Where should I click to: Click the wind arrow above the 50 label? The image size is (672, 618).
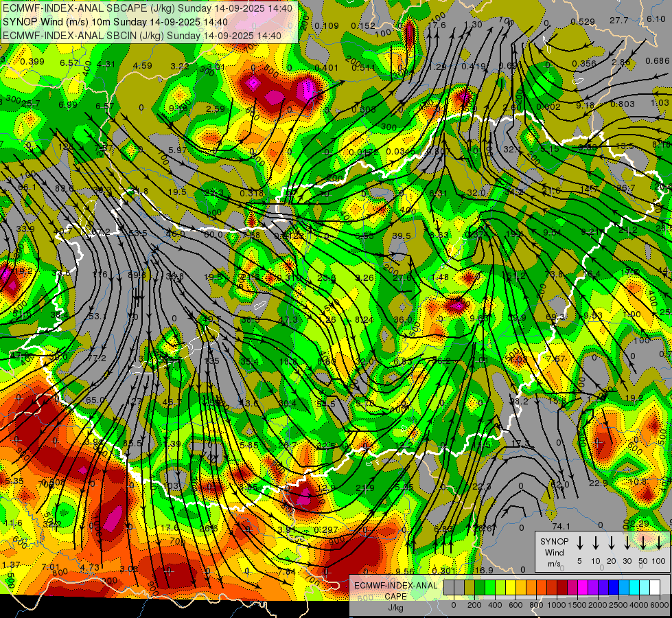tap(643, 542)
